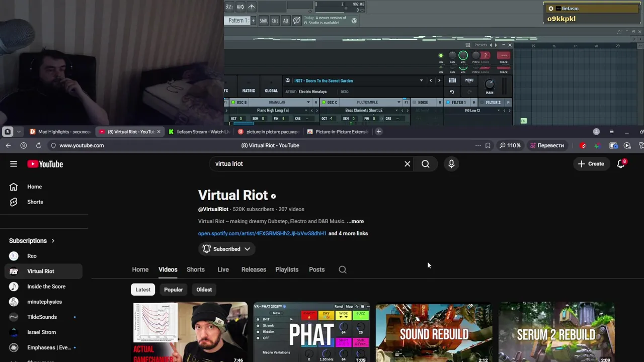Expand channel description with ...more

(x=355, y=221)
